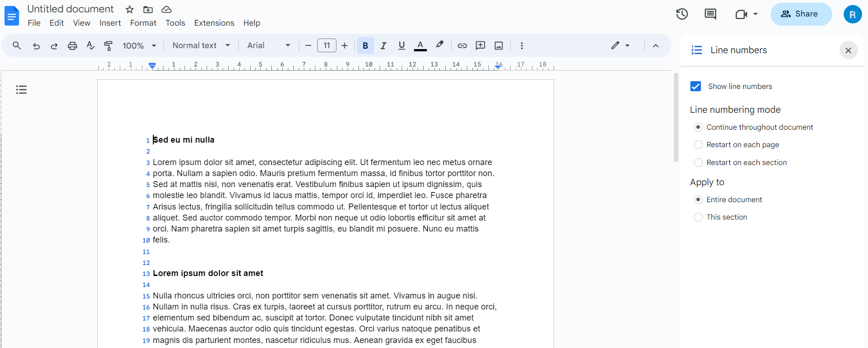Screen dimensions: 868x348
Task: Open the zoom 100% dropdown
Action: coord(140,45)
